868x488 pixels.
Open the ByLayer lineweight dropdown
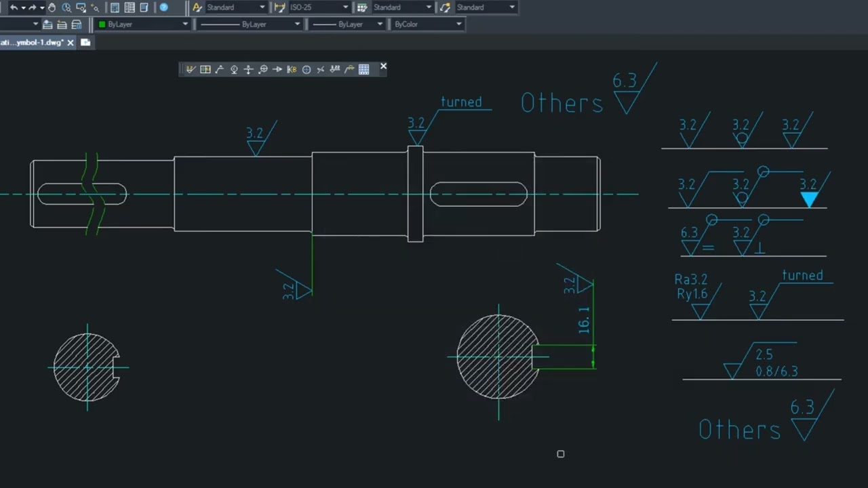pyautogui.click(x=347, y=24)
